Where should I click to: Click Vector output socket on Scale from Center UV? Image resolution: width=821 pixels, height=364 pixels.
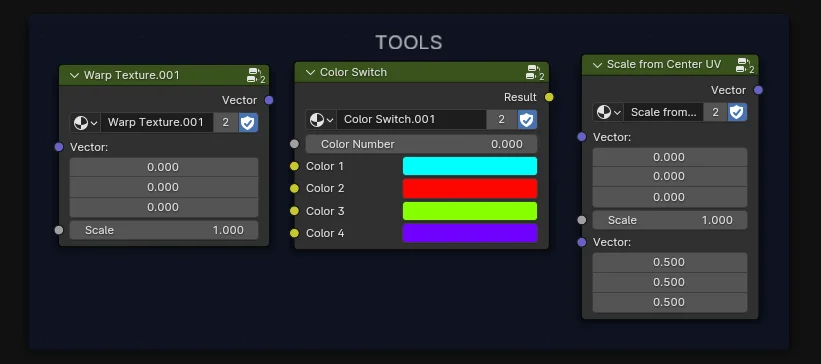(x=758, y=90)
